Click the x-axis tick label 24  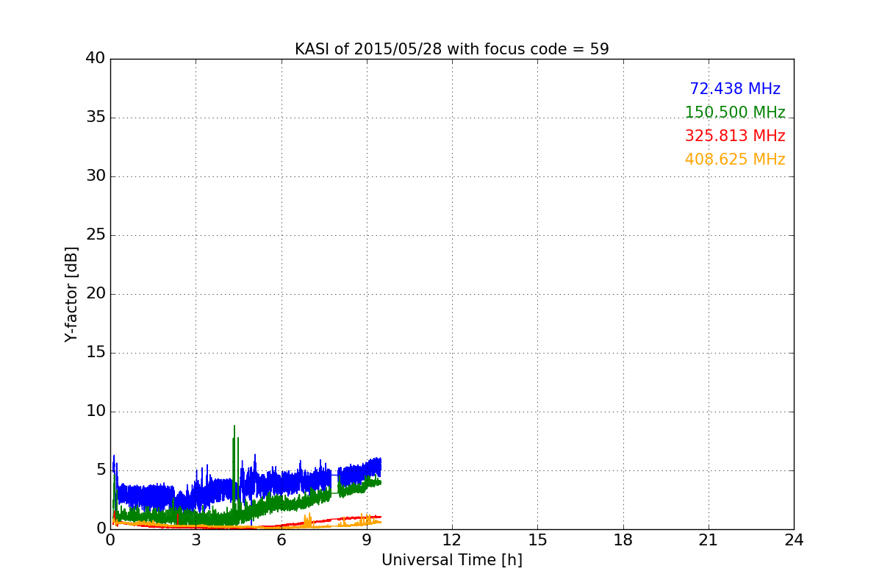(x=794, y=540)
